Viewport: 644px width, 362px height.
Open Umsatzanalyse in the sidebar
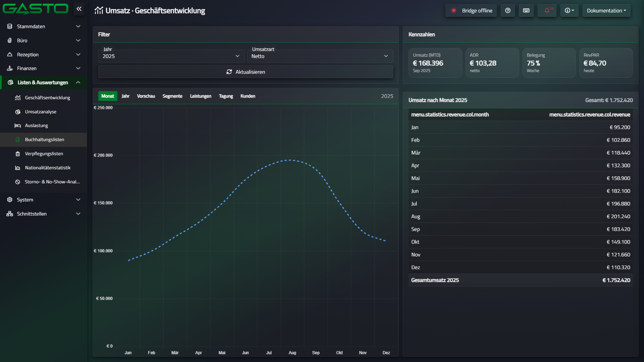(44, 112)
